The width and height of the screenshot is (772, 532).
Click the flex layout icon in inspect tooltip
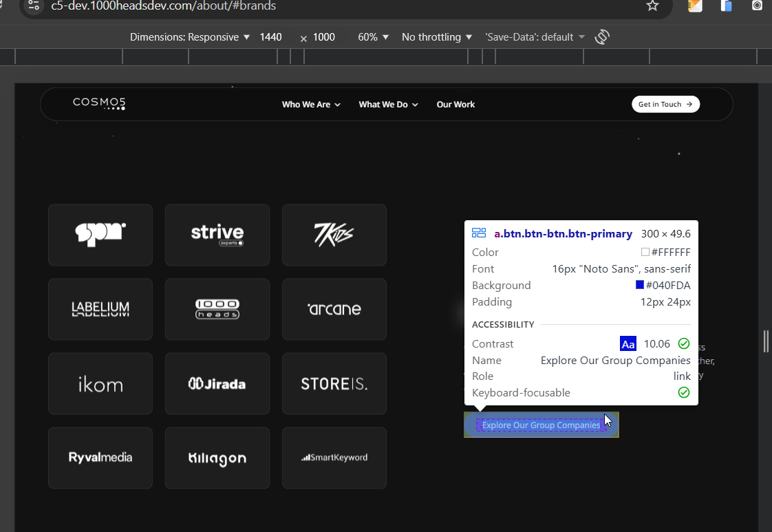[479, 233]
